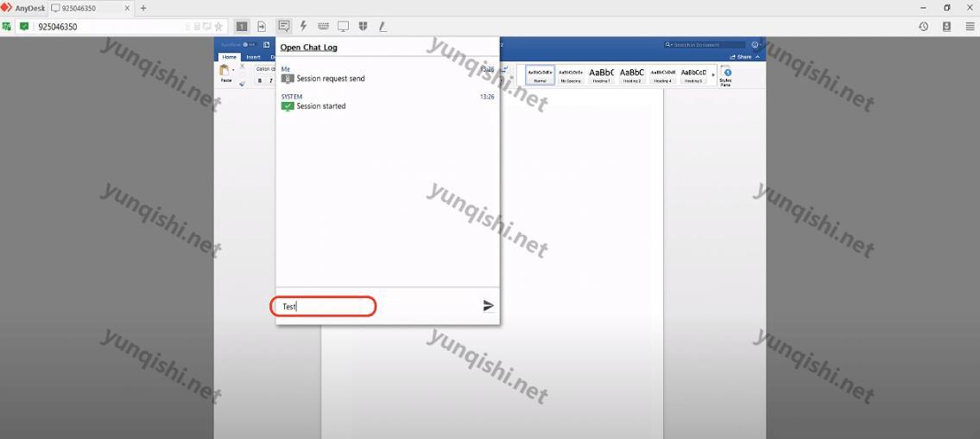Open the session history clock icon
The image size is (980, 439).
[923, 26]
